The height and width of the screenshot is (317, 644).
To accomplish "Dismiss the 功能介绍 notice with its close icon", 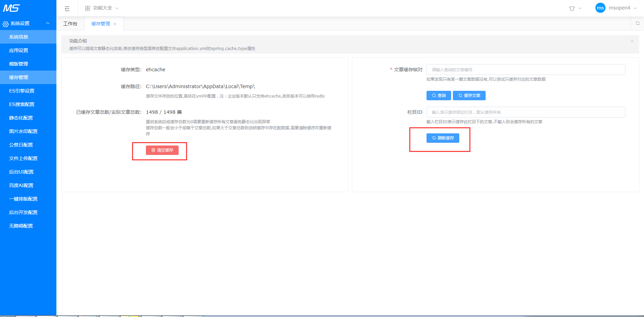I will point(632,41).
